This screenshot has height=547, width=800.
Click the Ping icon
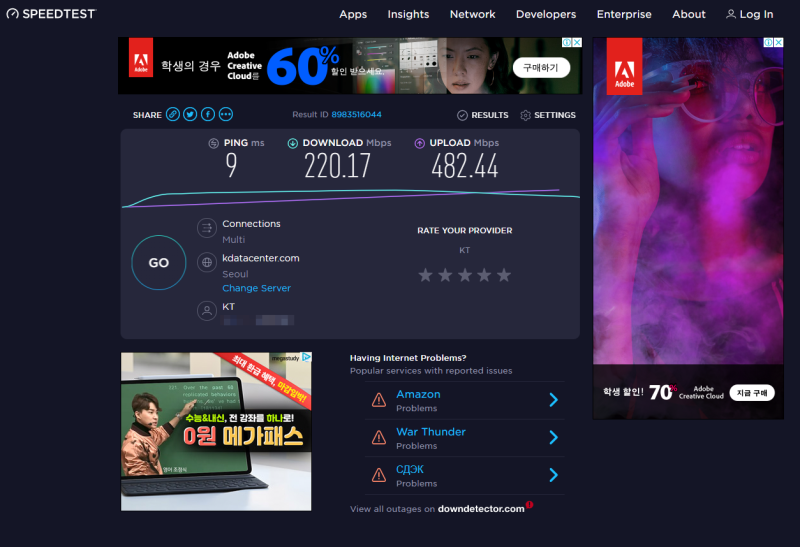[213, 143]
